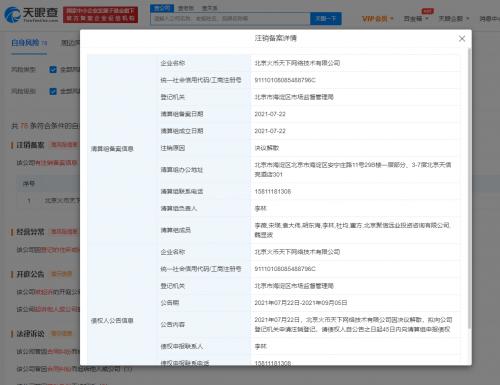The height and width of the screenshot is (385, 500).
Task: Click the 开庭公告 section heading behind the dialog
Action: tap(30, 274)
